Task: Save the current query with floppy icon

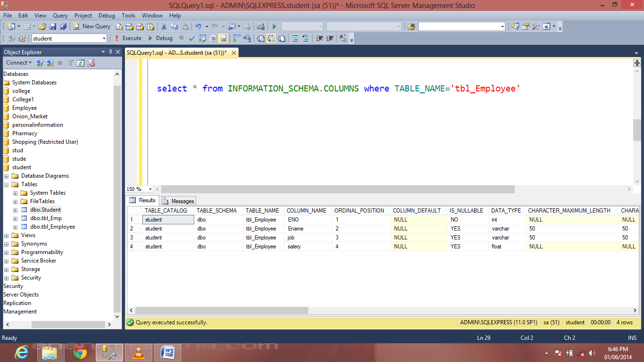Action: pos(53,26)
